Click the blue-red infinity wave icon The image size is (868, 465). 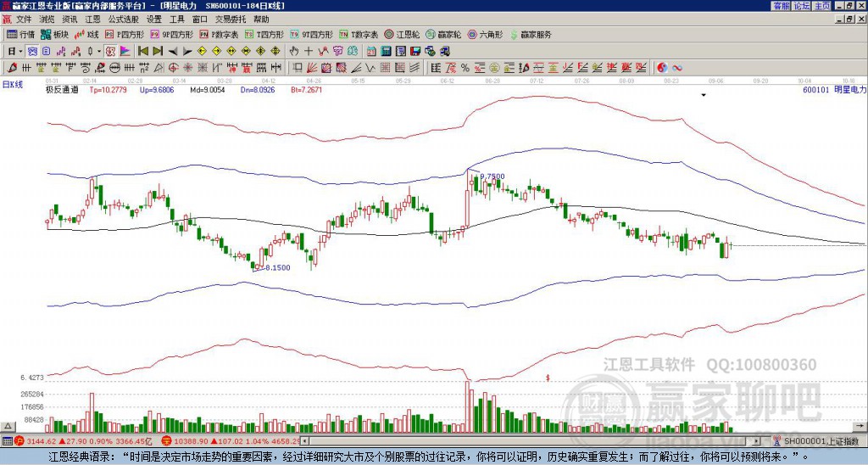[x=677, y=68]
